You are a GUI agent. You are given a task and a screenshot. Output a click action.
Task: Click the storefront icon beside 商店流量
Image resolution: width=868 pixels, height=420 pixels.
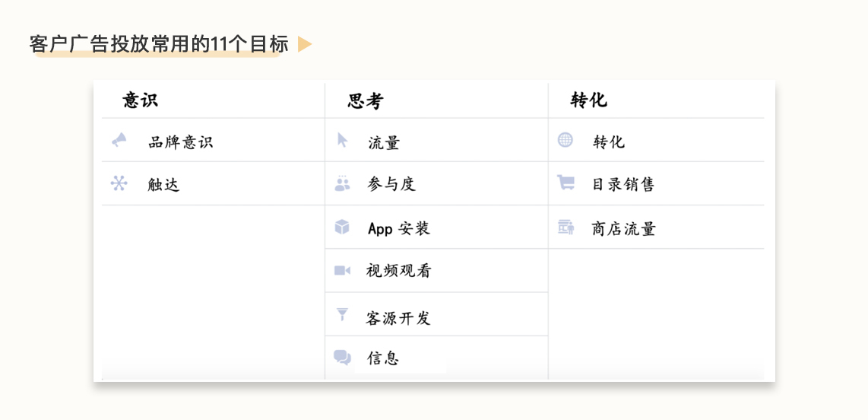(x=565, y=227)
